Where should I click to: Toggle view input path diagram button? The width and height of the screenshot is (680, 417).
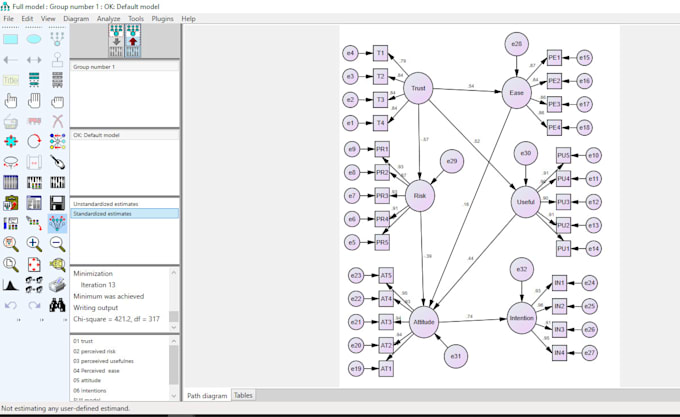tap(116, 40)
